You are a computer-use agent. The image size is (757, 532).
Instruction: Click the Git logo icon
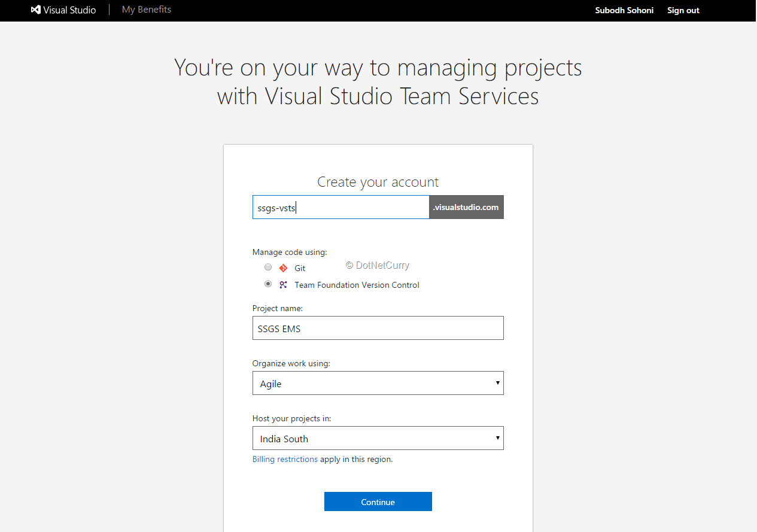[283, 268]
